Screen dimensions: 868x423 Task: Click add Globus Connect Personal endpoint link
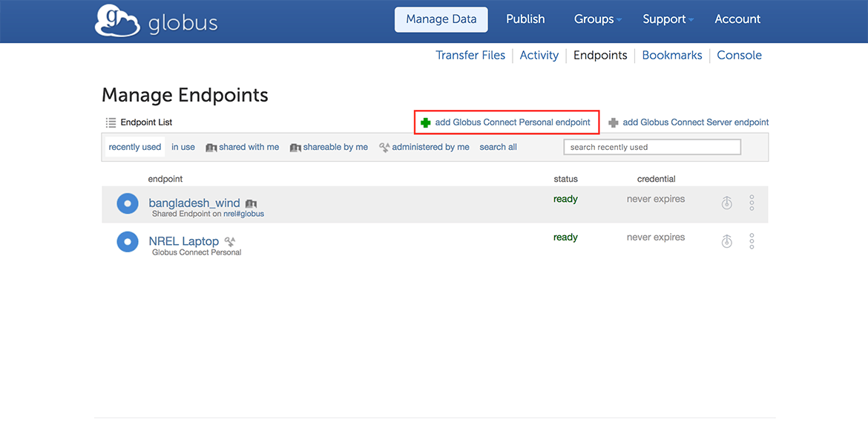pos(513,122)
